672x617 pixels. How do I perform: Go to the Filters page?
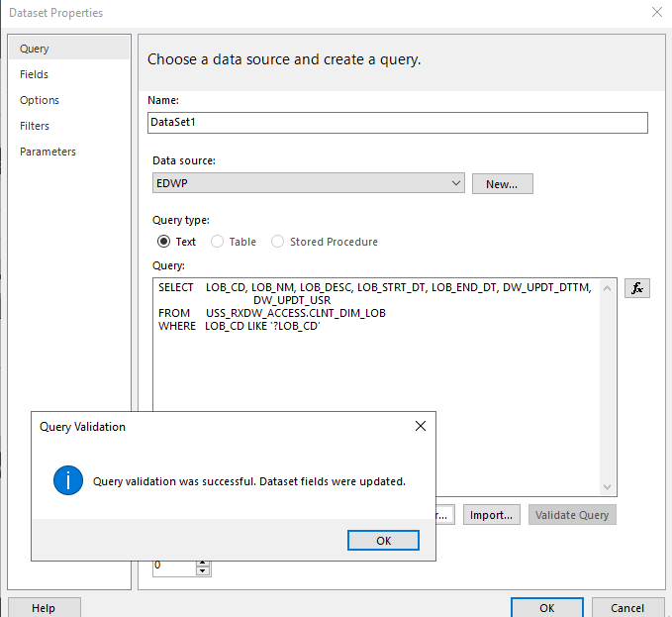pyautogui.click(x=35, y=126)
